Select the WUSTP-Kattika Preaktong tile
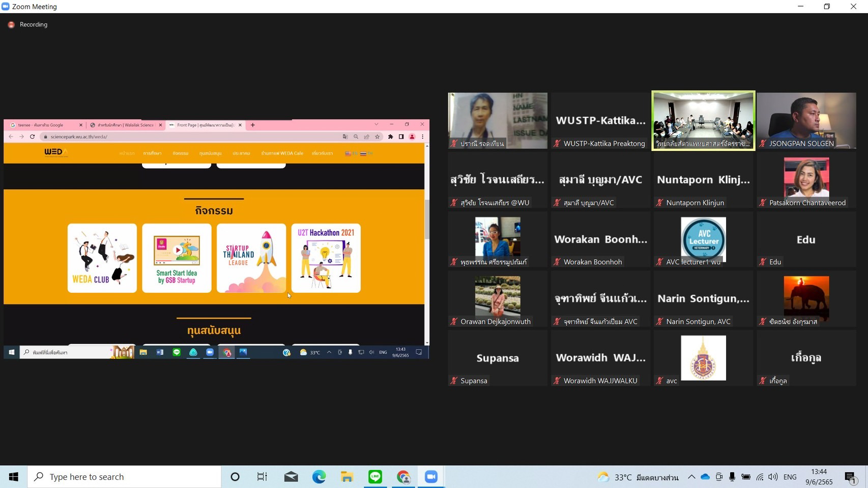 coord(600,120)
